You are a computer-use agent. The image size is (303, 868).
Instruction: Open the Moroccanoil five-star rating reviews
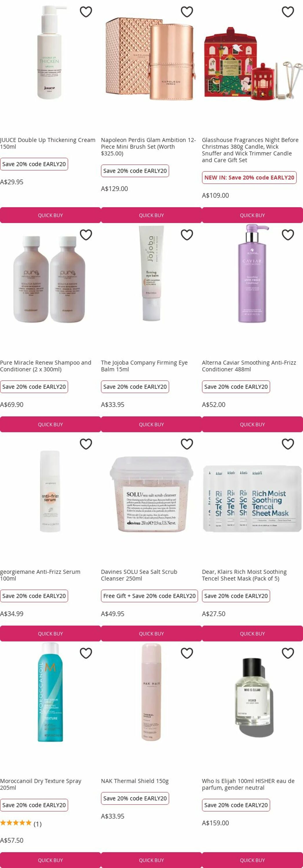tap(21, 823)
